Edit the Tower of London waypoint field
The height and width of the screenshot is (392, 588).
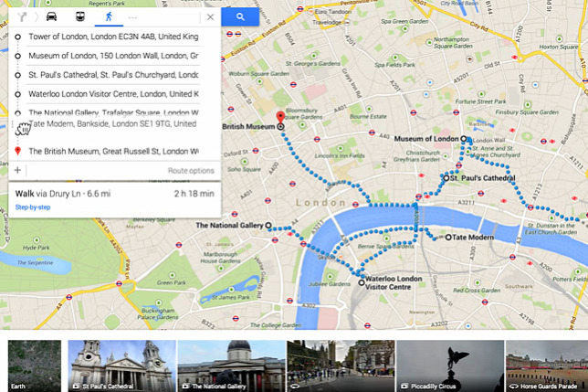click(x=113, y=37)
